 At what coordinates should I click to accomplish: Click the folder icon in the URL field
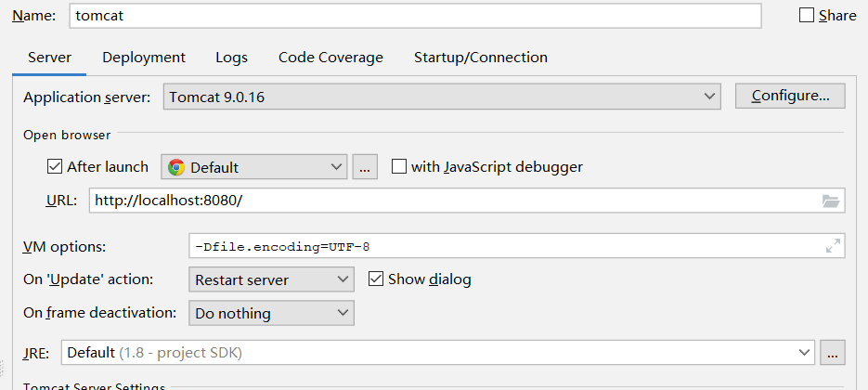pos(830,201)
